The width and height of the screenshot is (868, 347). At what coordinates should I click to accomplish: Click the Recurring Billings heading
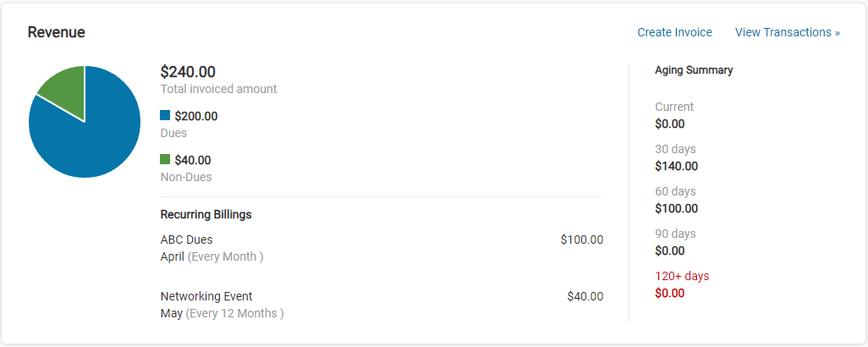(x=206, y=214)
